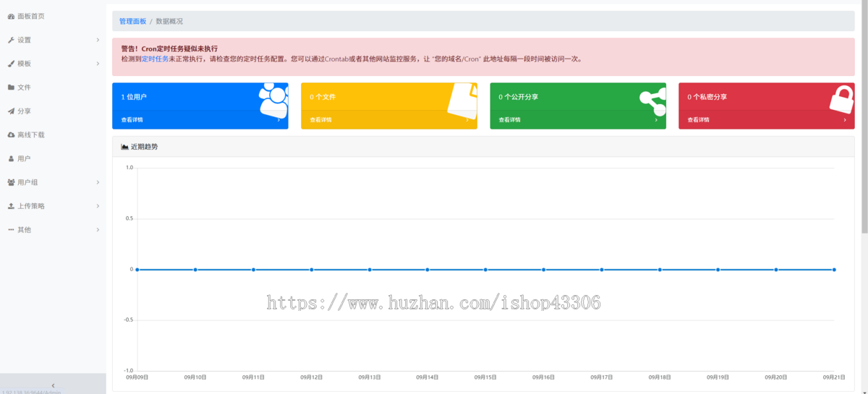
Task: Click the group icon beside 用户组
Action: [x=11, y=182]
